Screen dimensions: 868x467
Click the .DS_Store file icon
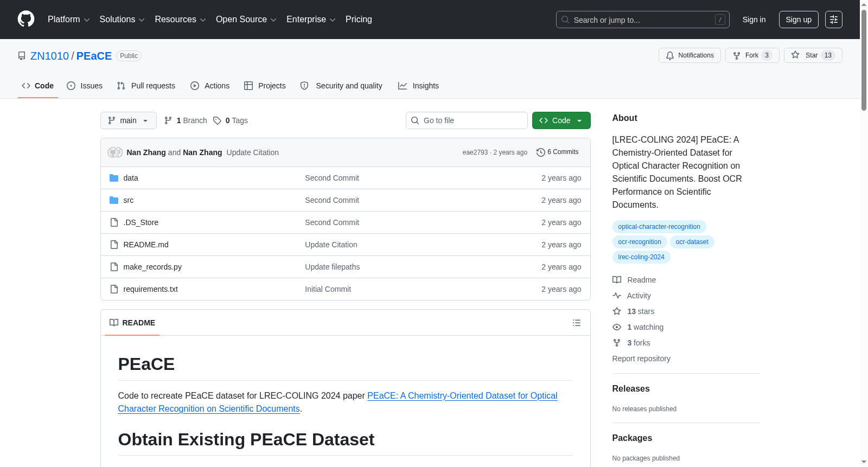[x=114, y=222]
